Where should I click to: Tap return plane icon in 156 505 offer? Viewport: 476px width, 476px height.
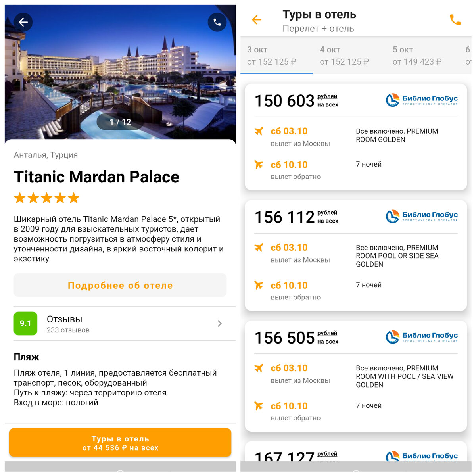[259, 406]
